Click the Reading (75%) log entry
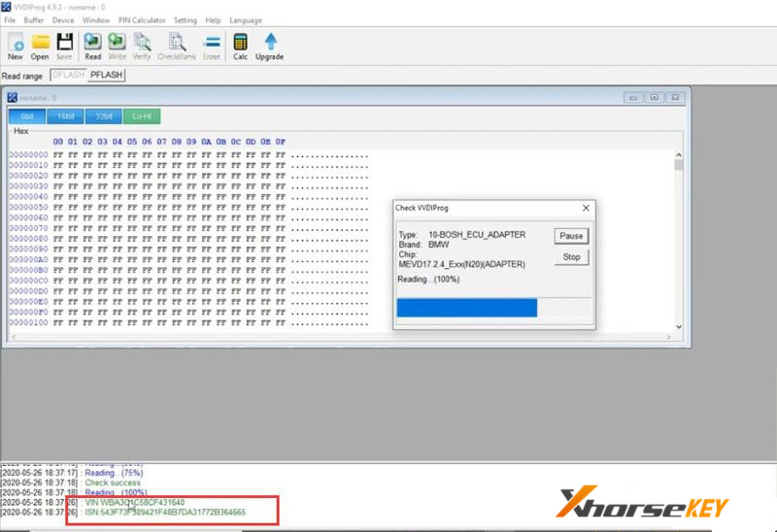Screen dimensions: 777x532 coord(114,473)
